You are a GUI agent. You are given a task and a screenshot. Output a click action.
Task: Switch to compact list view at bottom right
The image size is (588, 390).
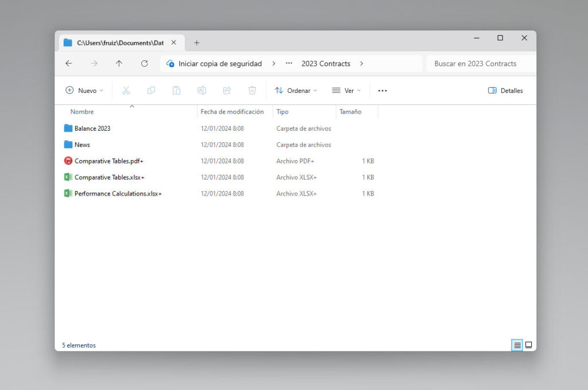coord(517,345)
